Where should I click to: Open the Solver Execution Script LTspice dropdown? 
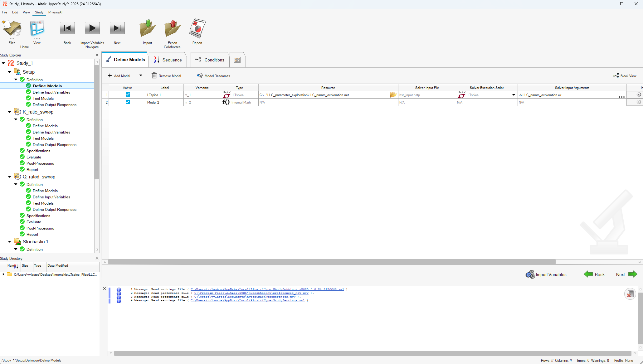tap(514, 95)
